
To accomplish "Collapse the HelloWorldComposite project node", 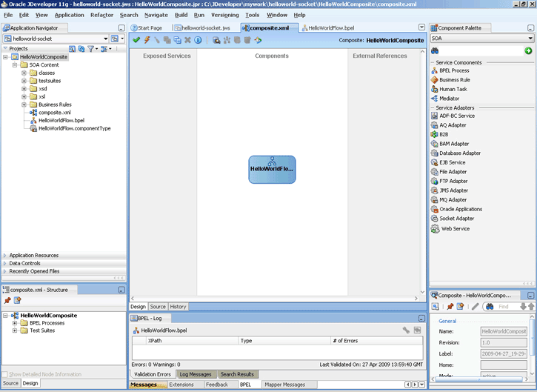I will tap(5, 57).
